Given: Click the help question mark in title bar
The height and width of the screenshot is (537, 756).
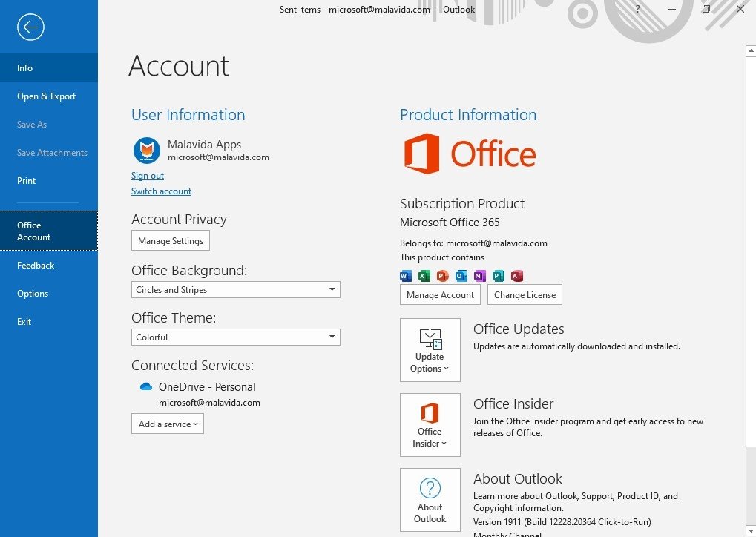Looking at the screenshot, I should (637, 9).
